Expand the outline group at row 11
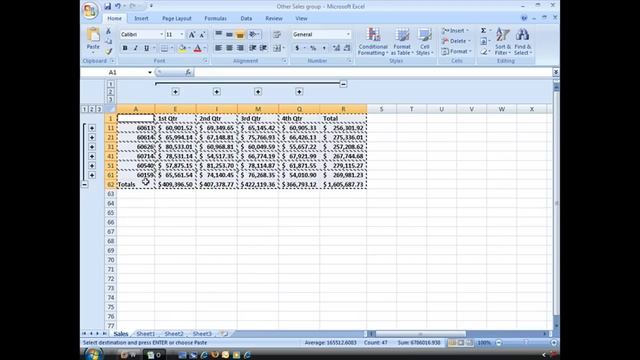This screenshot has height=360, width=640. point(92,128)
